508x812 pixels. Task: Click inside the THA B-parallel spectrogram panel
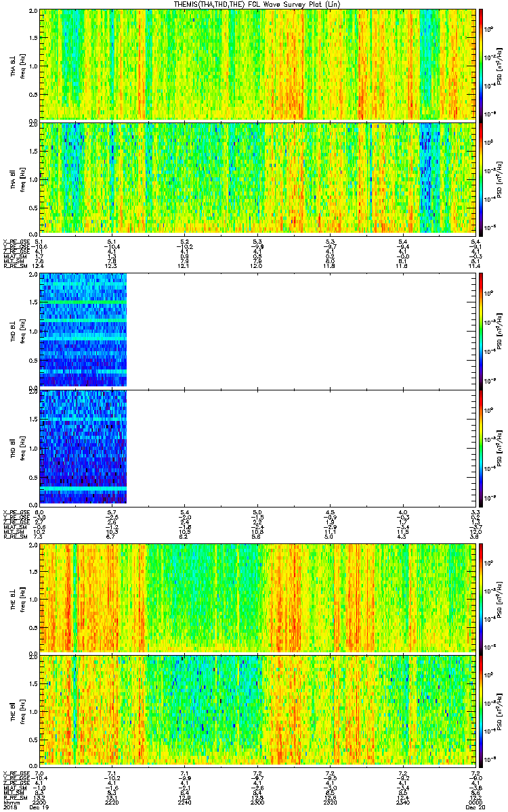tap(258, 178)
